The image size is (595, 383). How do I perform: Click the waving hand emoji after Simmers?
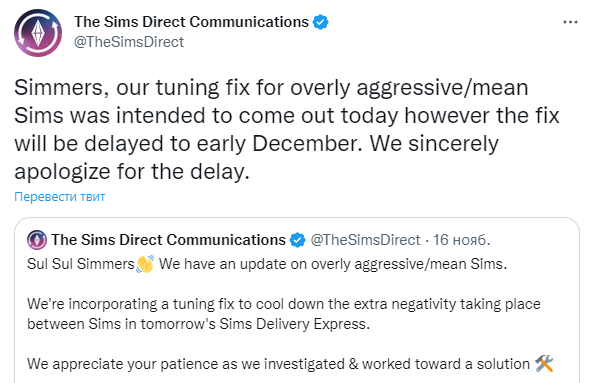[x=145, y=264]
